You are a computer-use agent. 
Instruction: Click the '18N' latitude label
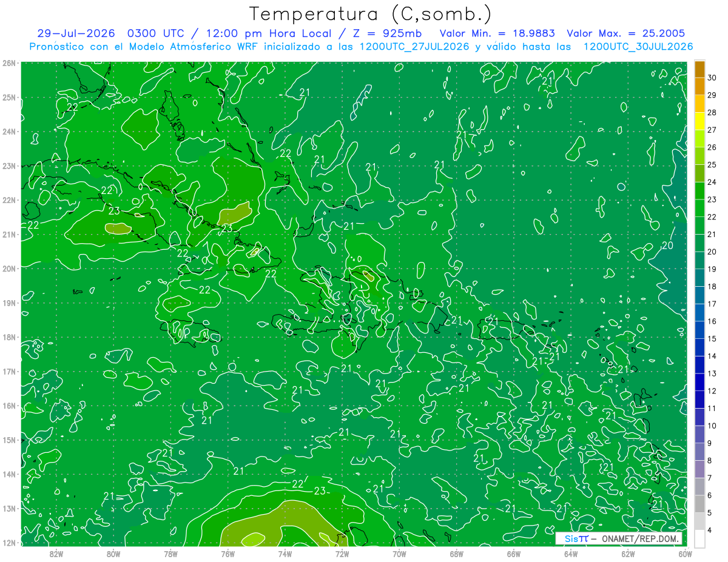pos(8,337)
